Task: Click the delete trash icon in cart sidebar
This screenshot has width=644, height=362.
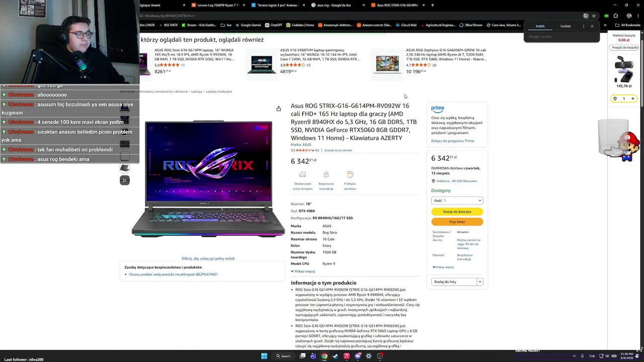Action: pos(615,99)
